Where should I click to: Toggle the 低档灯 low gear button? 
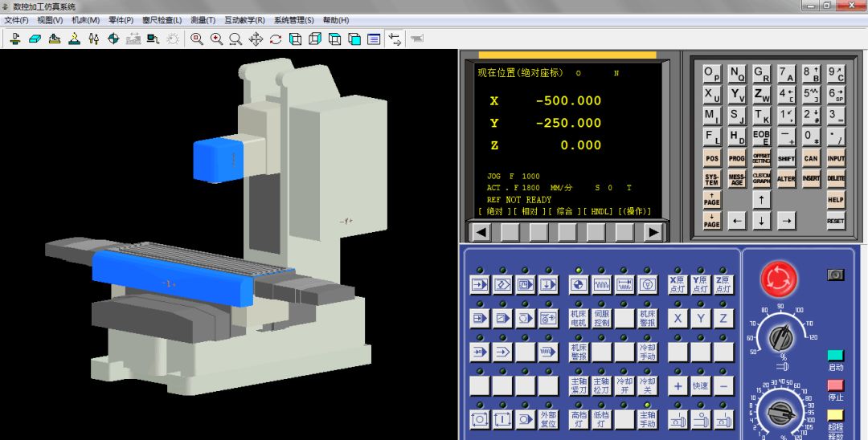(602, 420)
